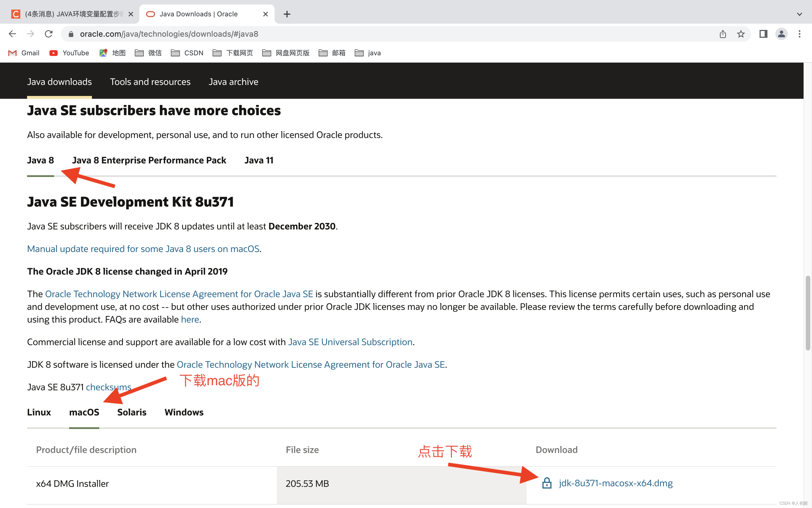This screenshot has height=508, width=812.
Task: Select the Linux platform tab
Action: (39, 412)
